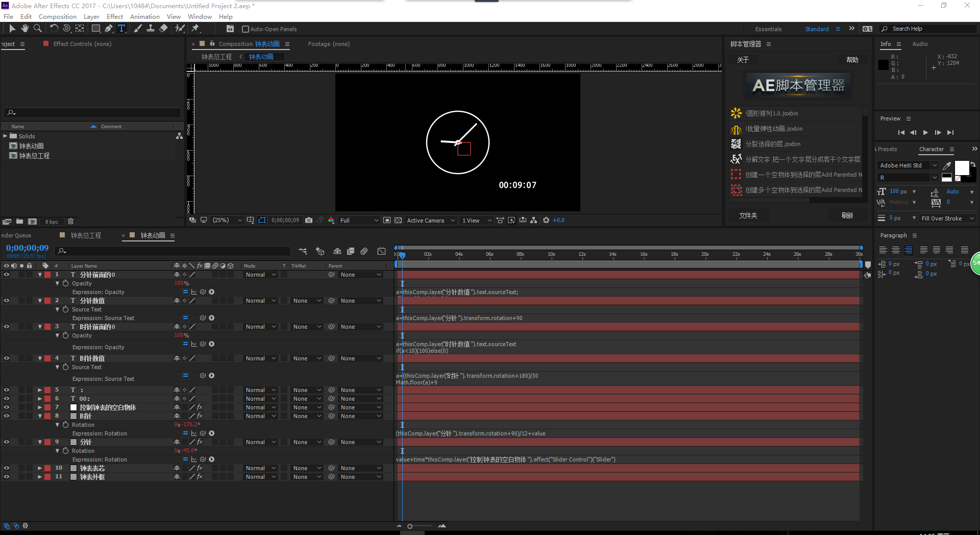
Task: Open blend mode dropdown for 时针 layer
Action: coord(260,416)
